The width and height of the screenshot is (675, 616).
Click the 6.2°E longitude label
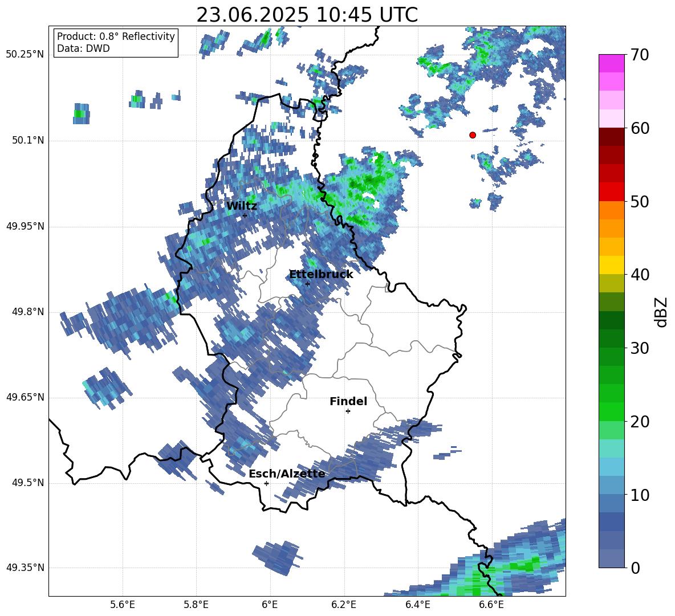click(x=344, y=605)
